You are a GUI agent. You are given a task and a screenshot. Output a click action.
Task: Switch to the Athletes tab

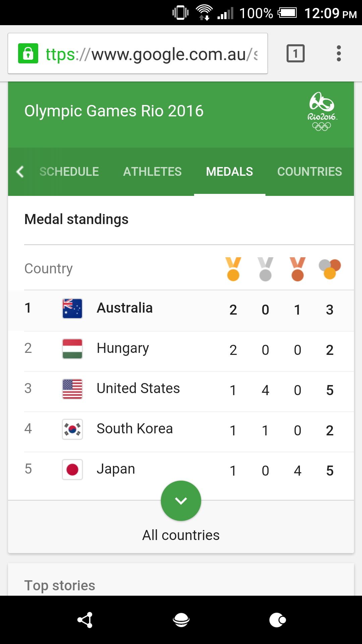(x=153, y=172)
